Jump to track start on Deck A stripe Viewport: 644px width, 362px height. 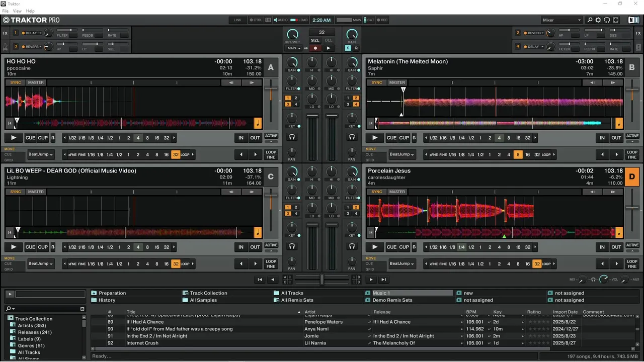(x=10, y=123)
